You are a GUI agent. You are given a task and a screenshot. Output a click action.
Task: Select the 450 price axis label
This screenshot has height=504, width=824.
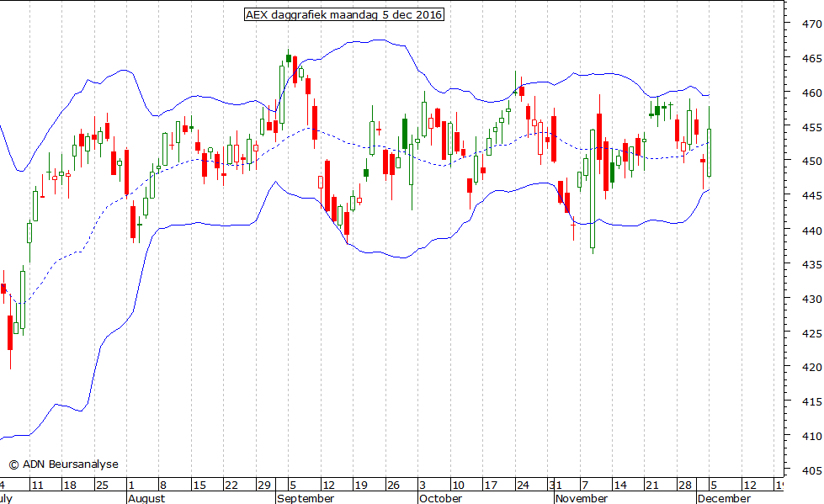(812, 162)
